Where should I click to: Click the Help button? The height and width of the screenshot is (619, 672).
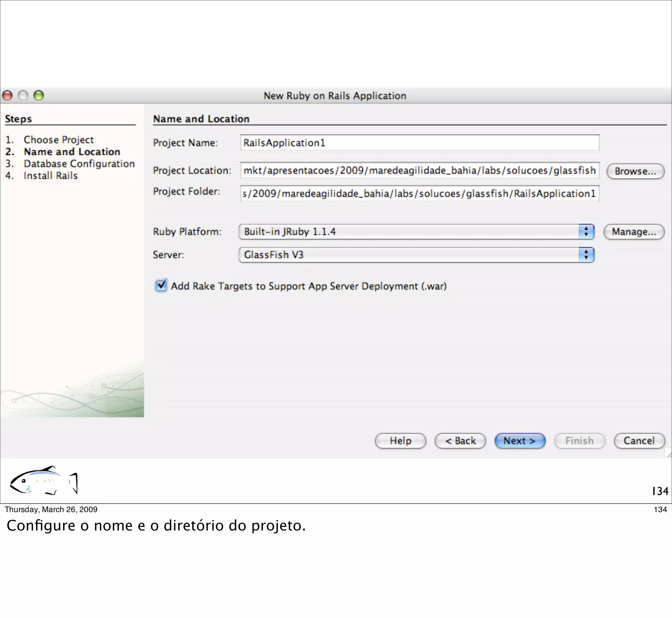[x=401, y=441]
